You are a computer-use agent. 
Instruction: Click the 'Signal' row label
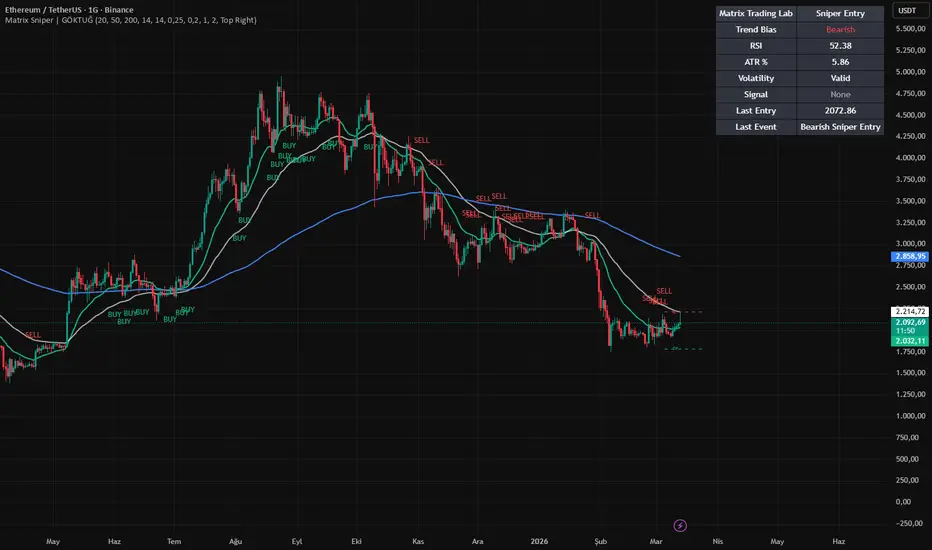pyautogui.click(x=756, y=95)
